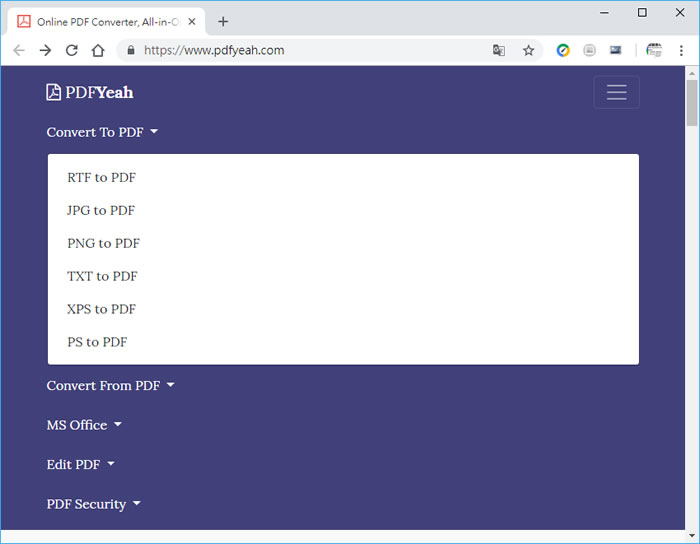Click the calendar-like profile extension icon
This screenshot has width=700, height=544.
click(x=654, y=50)
